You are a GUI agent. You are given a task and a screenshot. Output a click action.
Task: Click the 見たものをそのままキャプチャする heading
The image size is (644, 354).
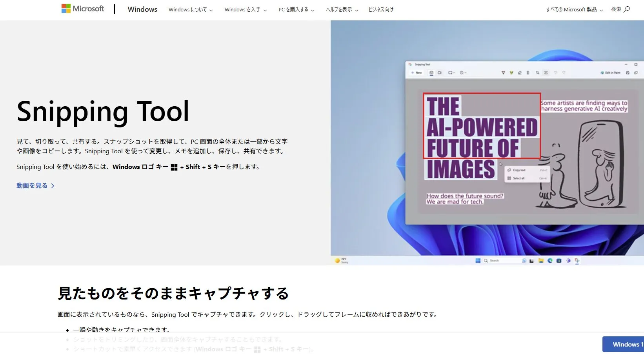(x=173, y=293)
